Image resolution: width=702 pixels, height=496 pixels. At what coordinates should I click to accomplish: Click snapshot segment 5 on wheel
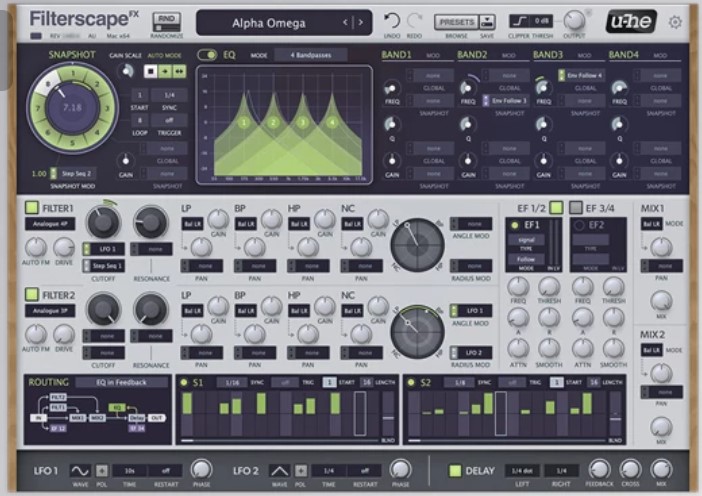coord(72,143)
